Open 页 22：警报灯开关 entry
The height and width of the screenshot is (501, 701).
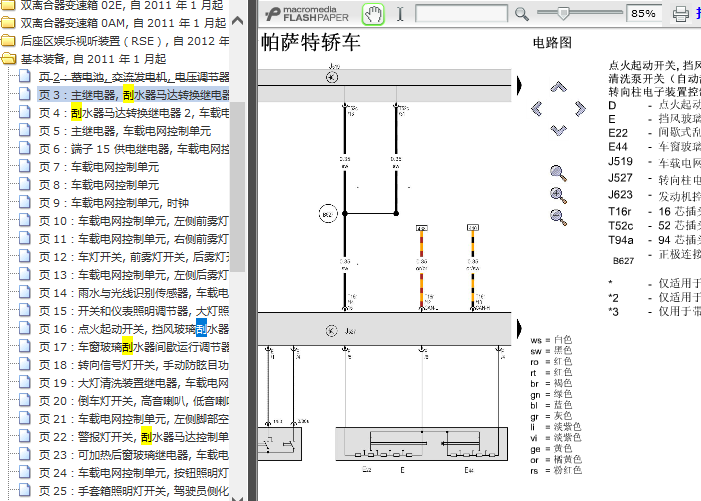click(134, 437)
